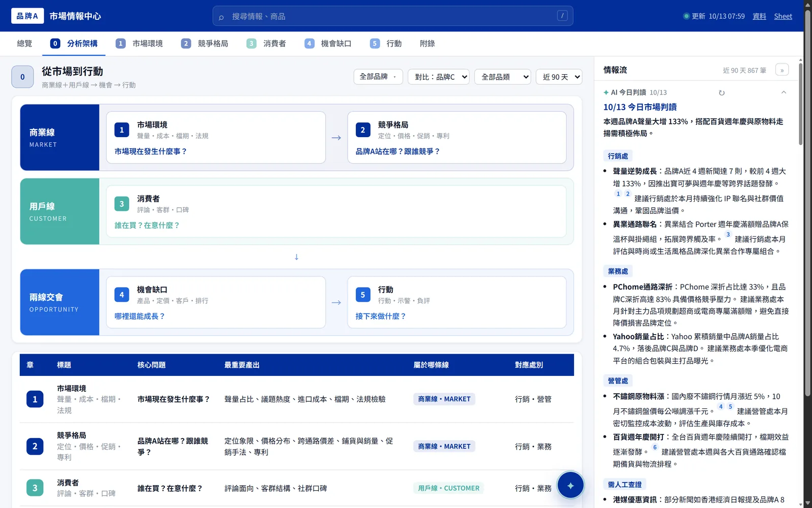Collapse the 情報流 panel with double-arrow button
Viewport: 812px width, 508px height.
pyautogui.click(x=782, y=70)
